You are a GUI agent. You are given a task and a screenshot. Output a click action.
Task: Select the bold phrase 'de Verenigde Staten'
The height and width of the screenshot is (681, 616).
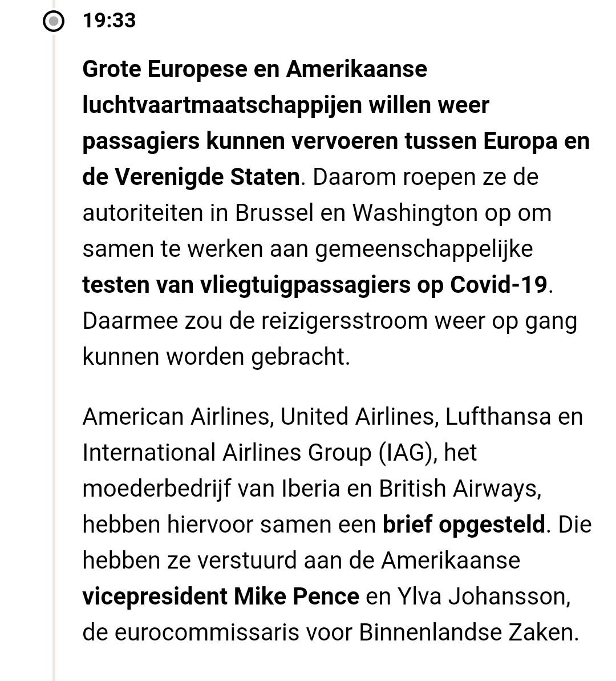191,178
